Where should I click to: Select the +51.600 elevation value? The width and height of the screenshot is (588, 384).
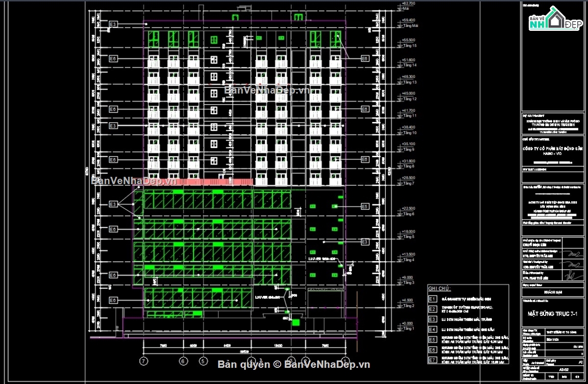[x=409, y=60]
